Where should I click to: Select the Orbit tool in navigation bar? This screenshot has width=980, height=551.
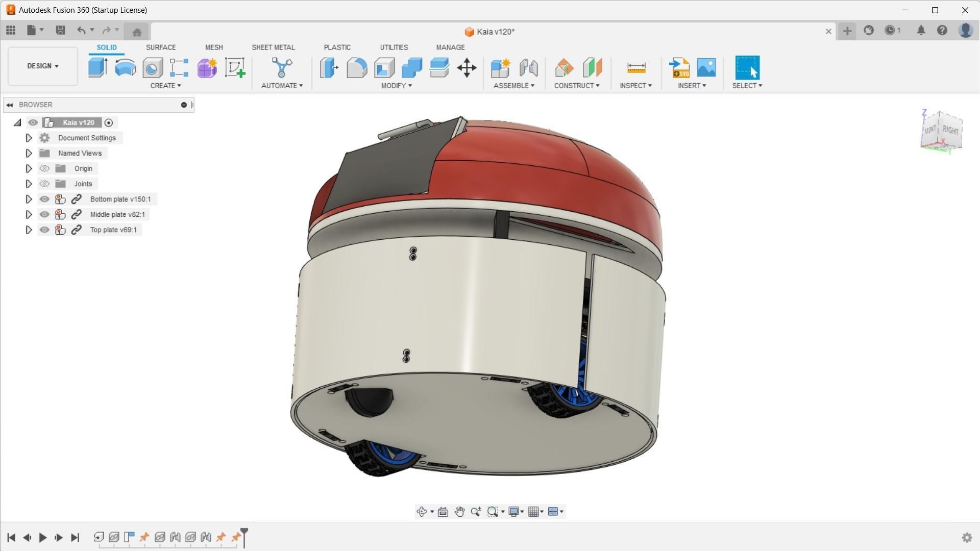pyautogui.click(x=422, y=511)
